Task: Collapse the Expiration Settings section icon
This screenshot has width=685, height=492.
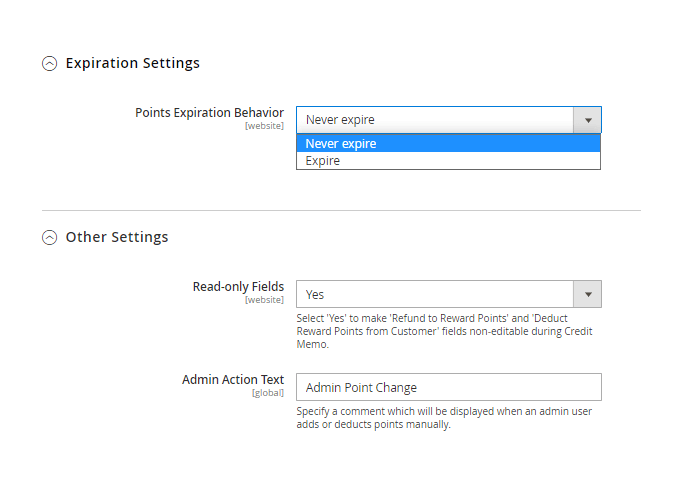Action: (49, 63)
